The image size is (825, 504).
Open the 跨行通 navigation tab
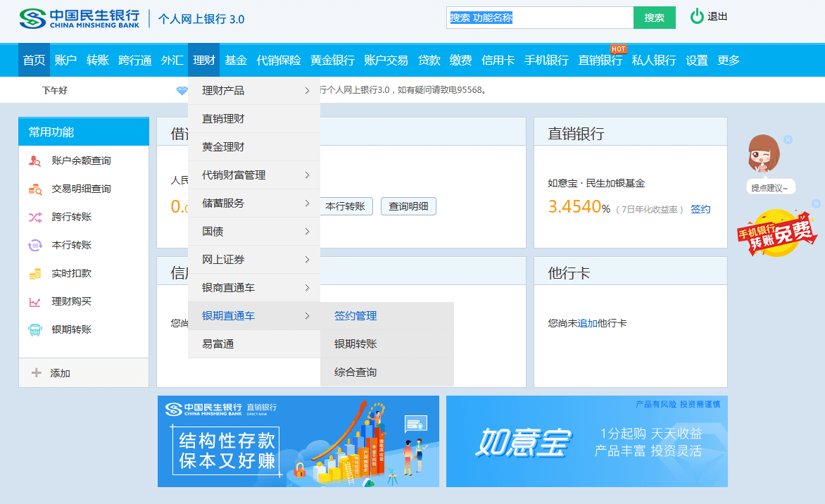(x=135, y=61)
